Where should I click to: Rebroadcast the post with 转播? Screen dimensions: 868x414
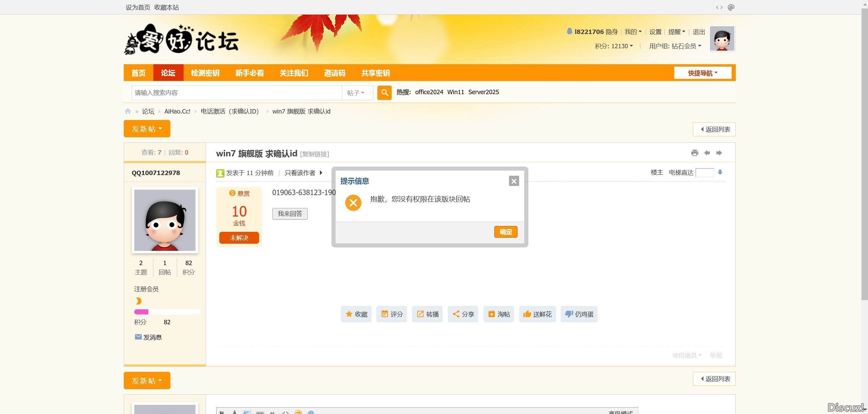pos(427,314)
